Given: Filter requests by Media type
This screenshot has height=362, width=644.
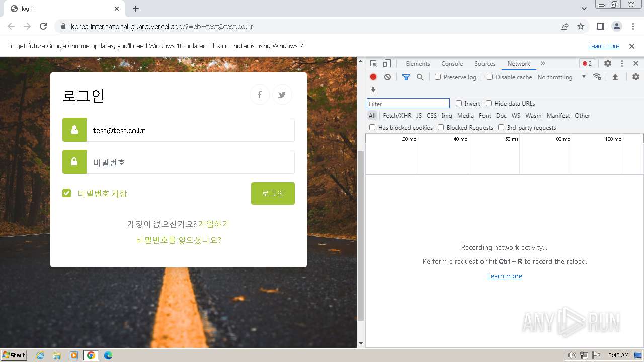Looking at the screenshot, I should (465, 115).
